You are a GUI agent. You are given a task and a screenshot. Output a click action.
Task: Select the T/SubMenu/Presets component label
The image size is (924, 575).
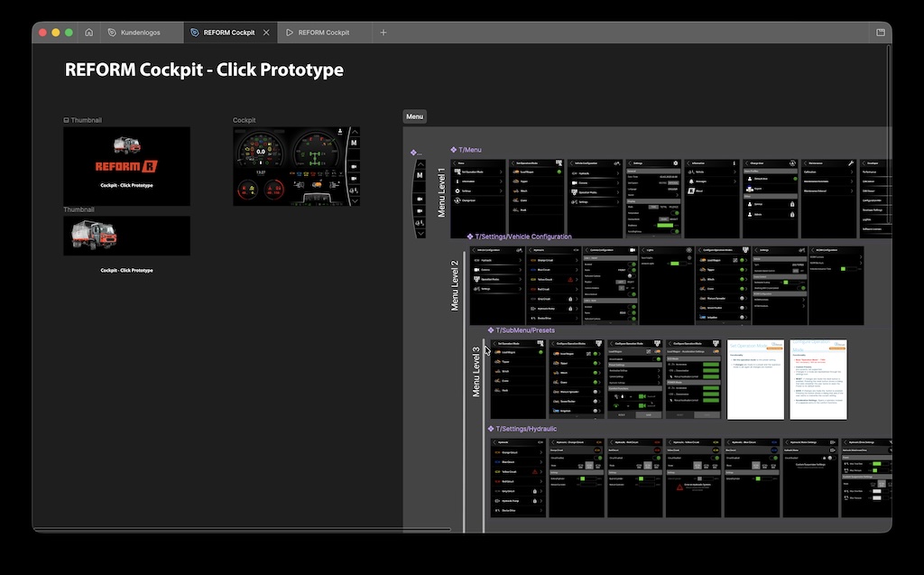click(525, 330)
